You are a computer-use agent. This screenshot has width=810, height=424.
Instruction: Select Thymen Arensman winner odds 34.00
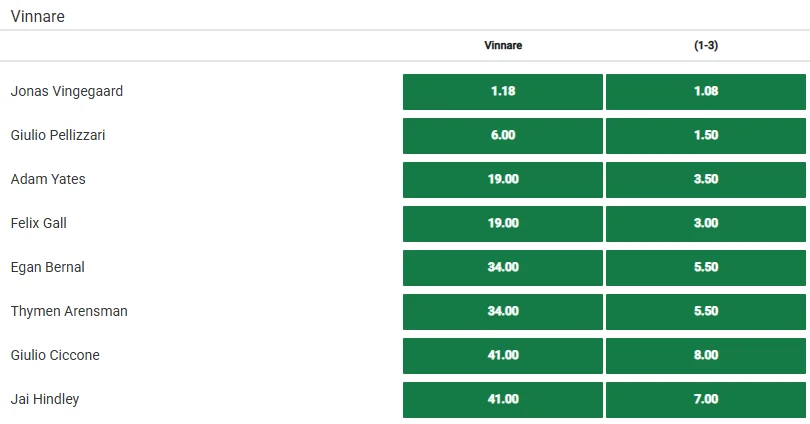(x=503, y=311)
